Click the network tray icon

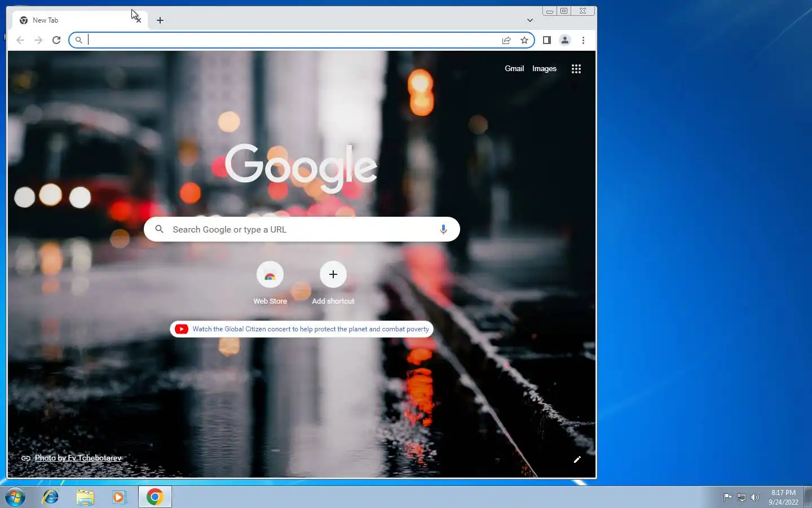pyautogui.click(x=741, y=497)
